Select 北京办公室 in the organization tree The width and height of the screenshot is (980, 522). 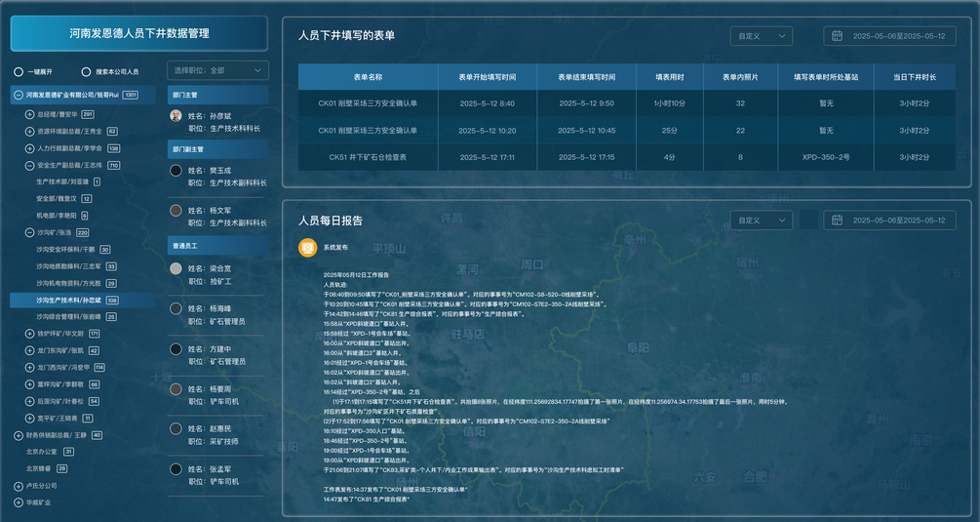click(43, 452)
